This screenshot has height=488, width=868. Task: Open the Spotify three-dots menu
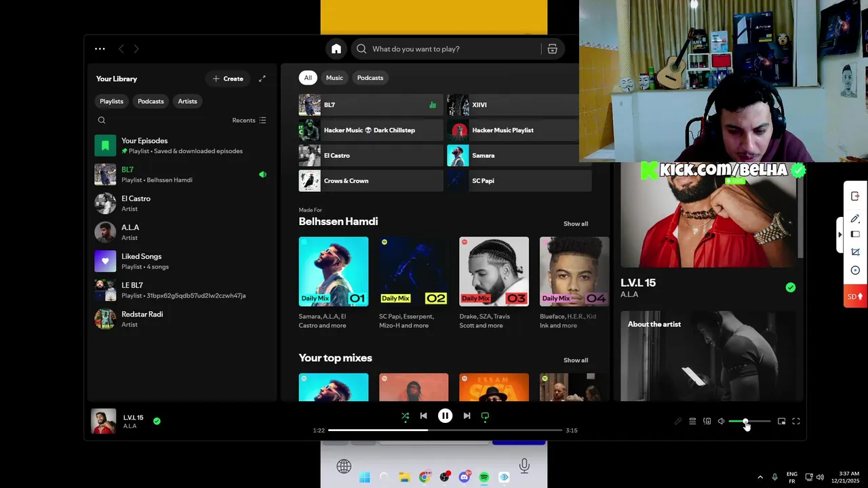coord(100,49)
